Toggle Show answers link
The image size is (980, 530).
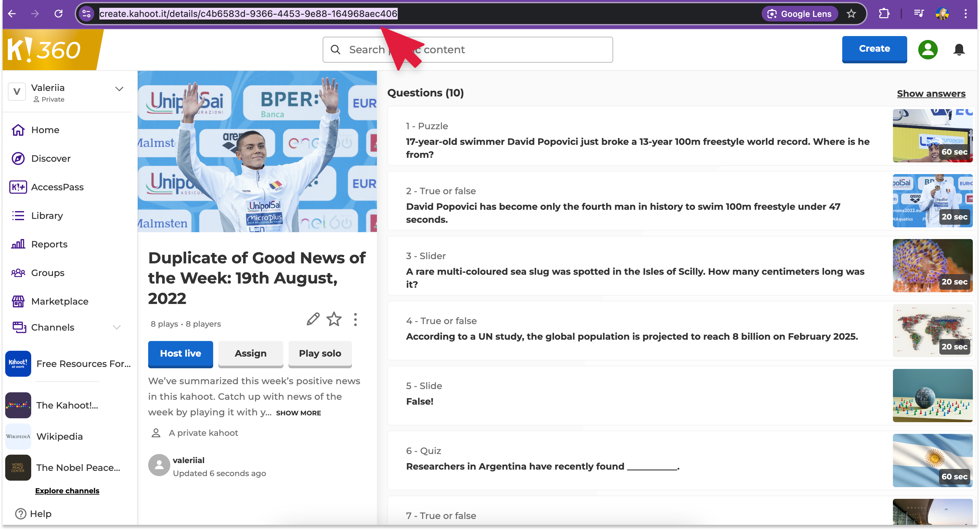point(931,94)
